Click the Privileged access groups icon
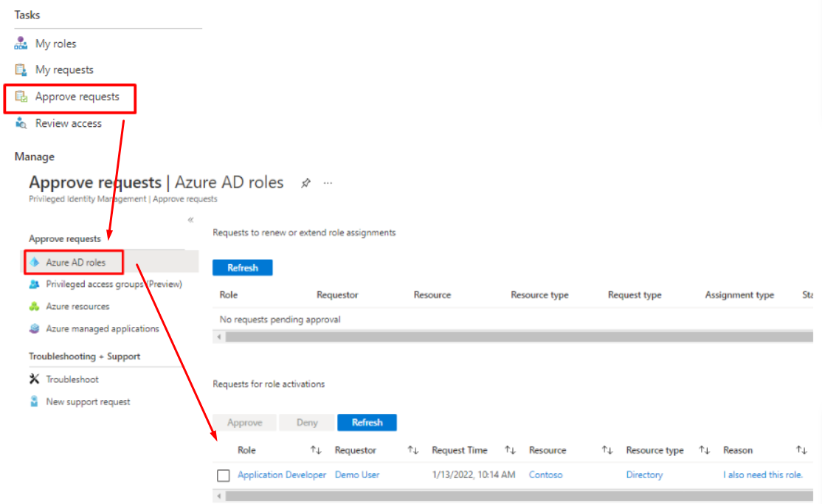The image size is (822, 504). (34, 284)
